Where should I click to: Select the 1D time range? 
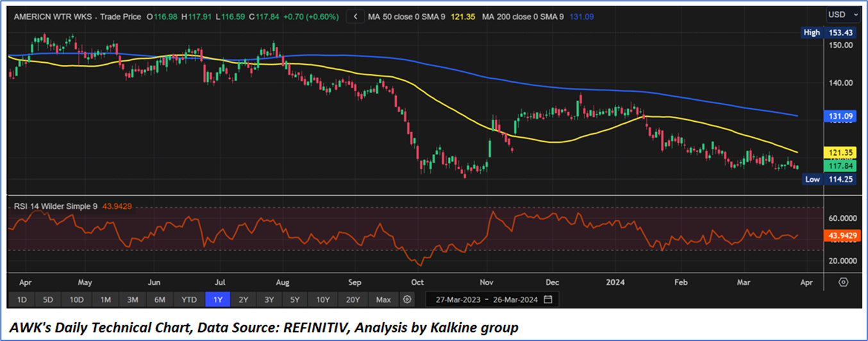[x=22, y=299]
